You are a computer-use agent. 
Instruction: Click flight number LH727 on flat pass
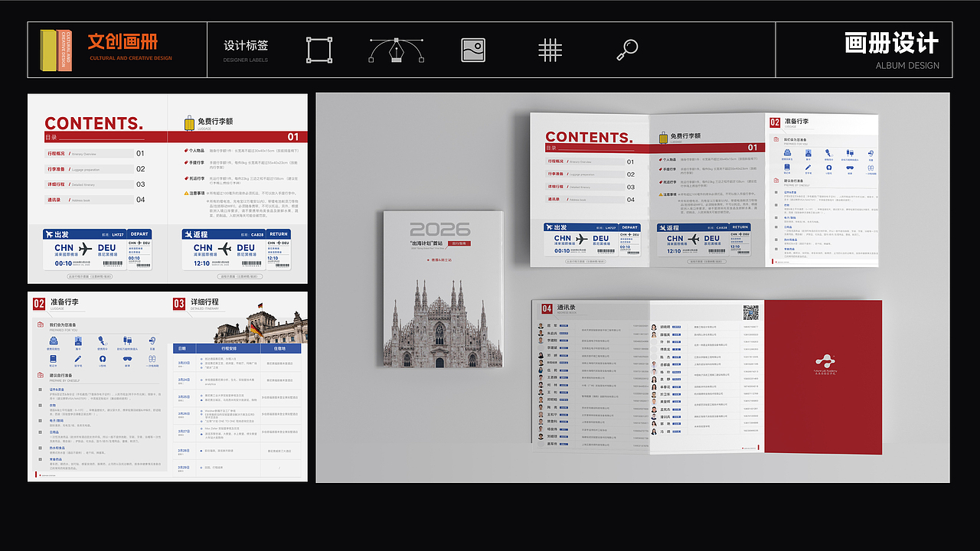coord(117,235)
